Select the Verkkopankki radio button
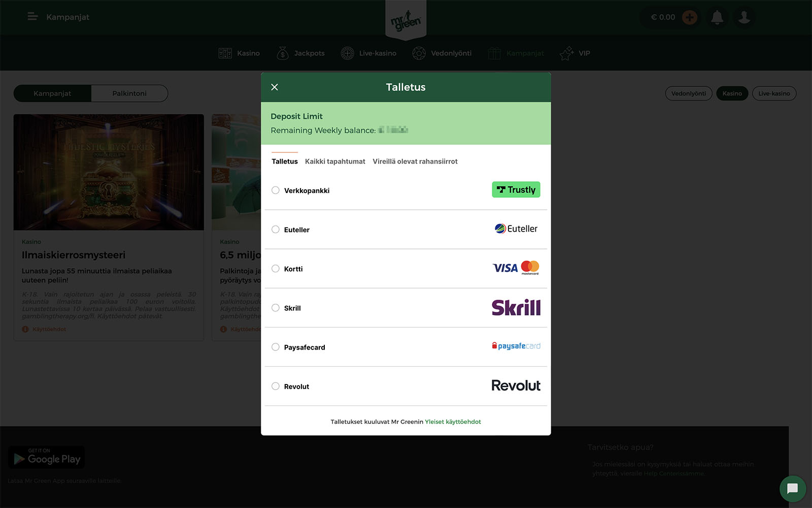Viewport: 812px width, 508px height. [x=276, y=190]
